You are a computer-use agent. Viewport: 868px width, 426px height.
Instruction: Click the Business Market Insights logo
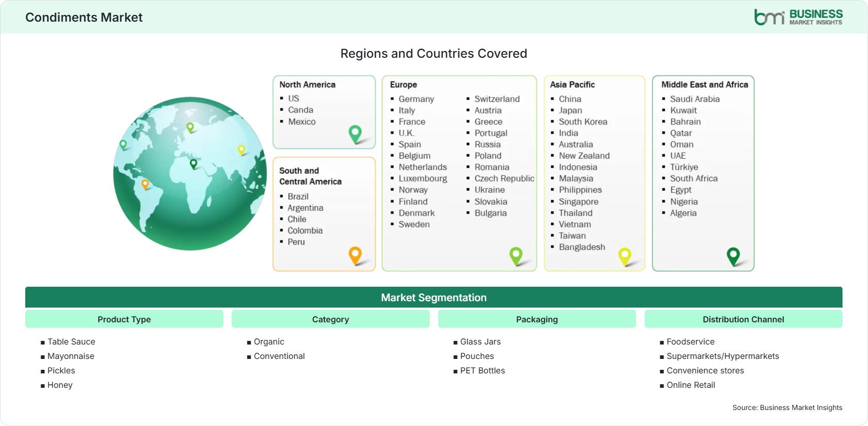pos(798,17)
